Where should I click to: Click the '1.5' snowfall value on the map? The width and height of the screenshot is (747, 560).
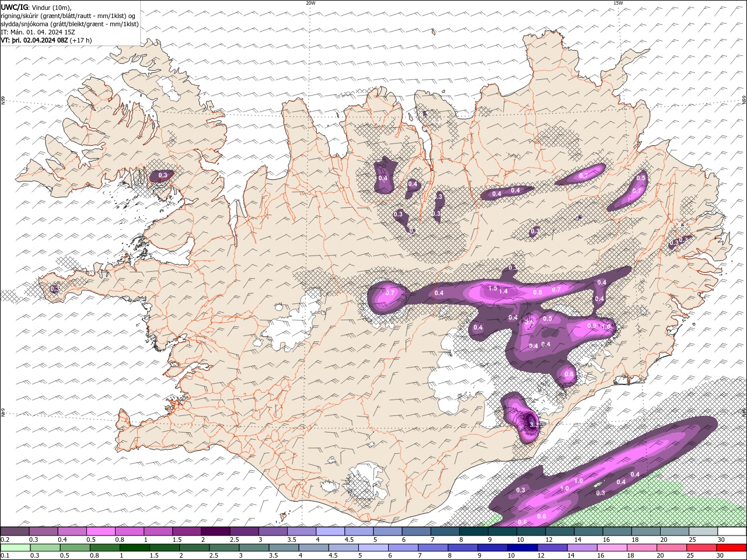(x=493, y=288)
